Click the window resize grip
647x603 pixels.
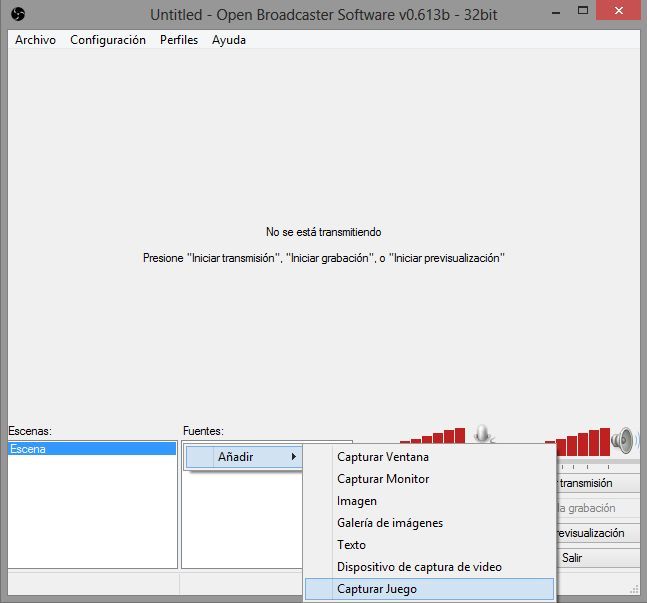click(635, 590)
